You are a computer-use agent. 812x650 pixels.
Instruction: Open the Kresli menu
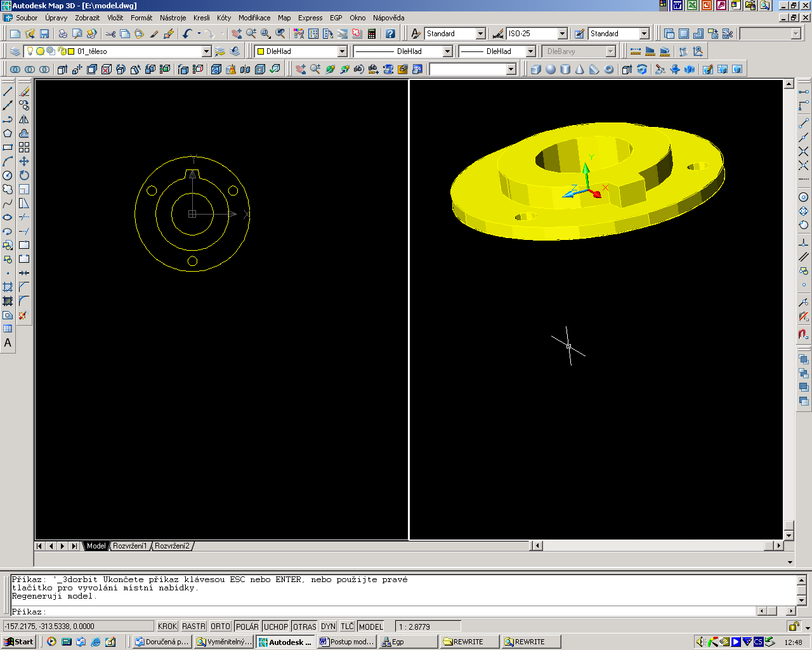tap(202, 18)
